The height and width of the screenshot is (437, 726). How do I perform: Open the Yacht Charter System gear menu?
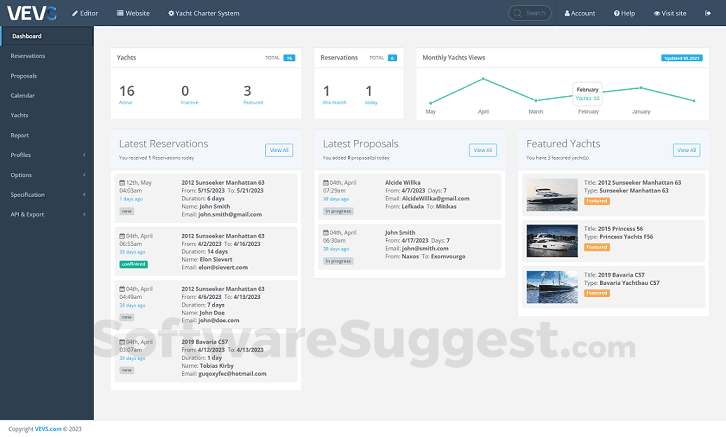tap(204, 13)
